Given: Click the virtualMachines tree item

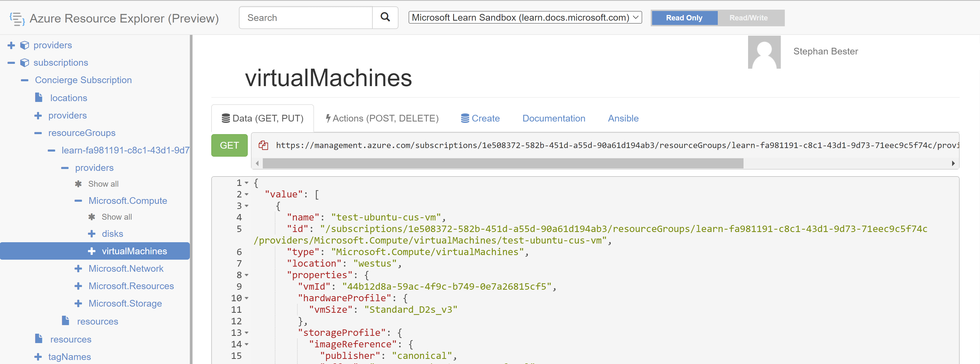Looking at the screenshot, I should [x=134, y=251].
